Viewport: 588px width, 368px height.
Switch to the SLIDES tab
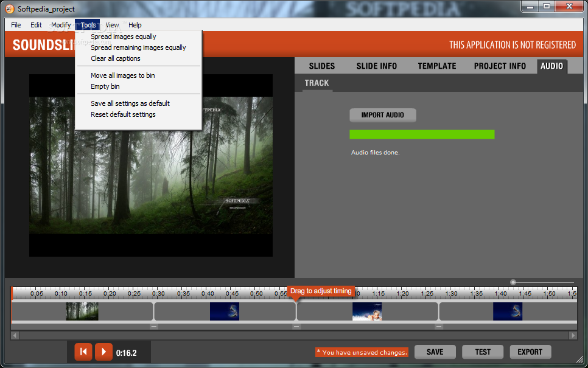pos(322,66)
